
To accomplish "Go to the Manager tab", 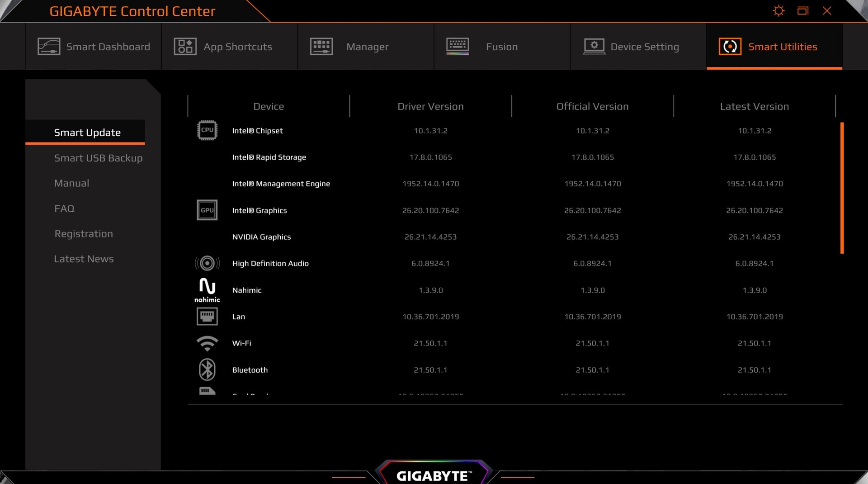I will click(366, 47).
